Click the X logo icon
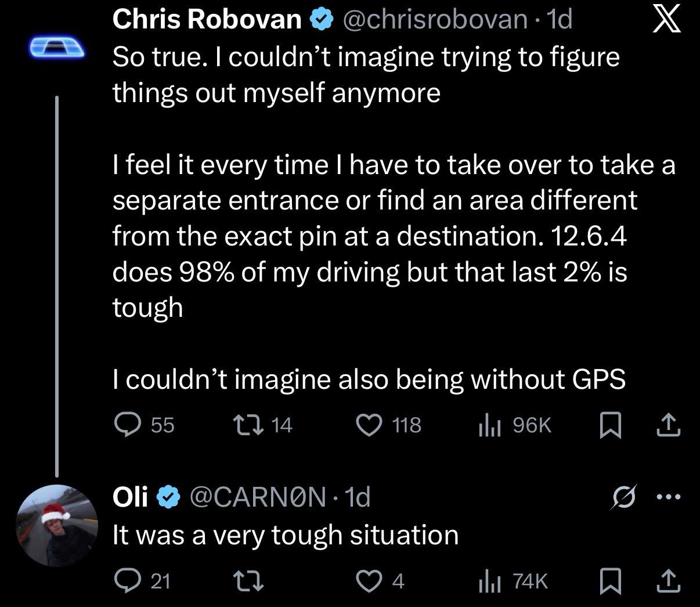Screen dimensions: 700x607 tap(666, 21)
